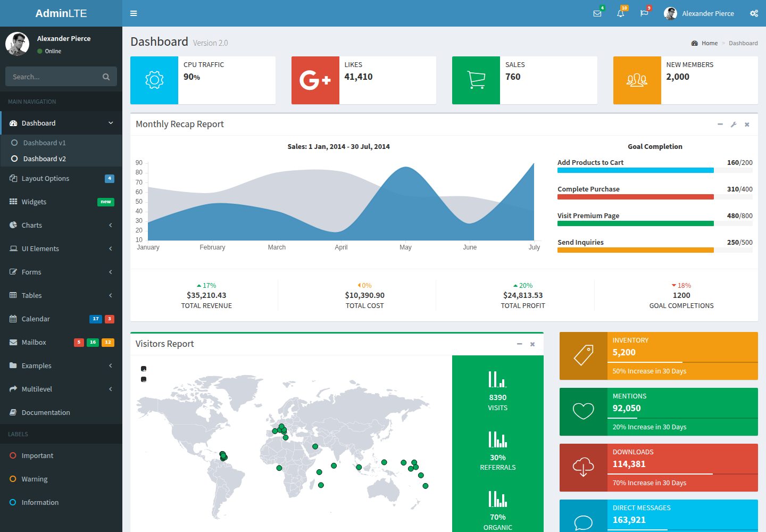This screenshot has width=766, height=532.
Task: Expand the Examples submenu
Action: [111, 365]
